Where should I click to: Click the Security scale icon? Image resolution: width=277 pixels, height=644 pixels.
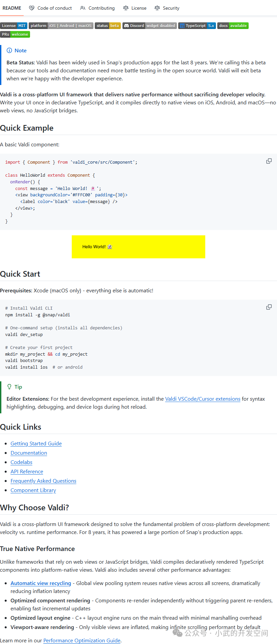pos(157,8)
